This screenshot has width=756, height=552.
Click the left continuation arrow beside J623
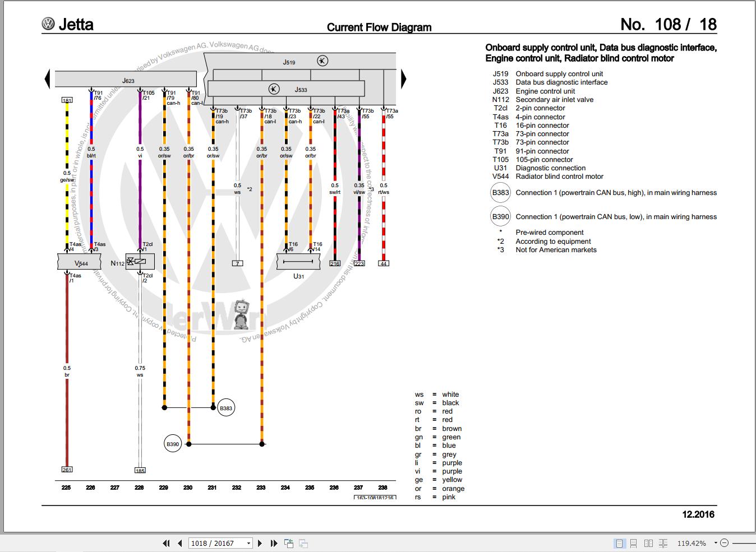pos(48,79)
